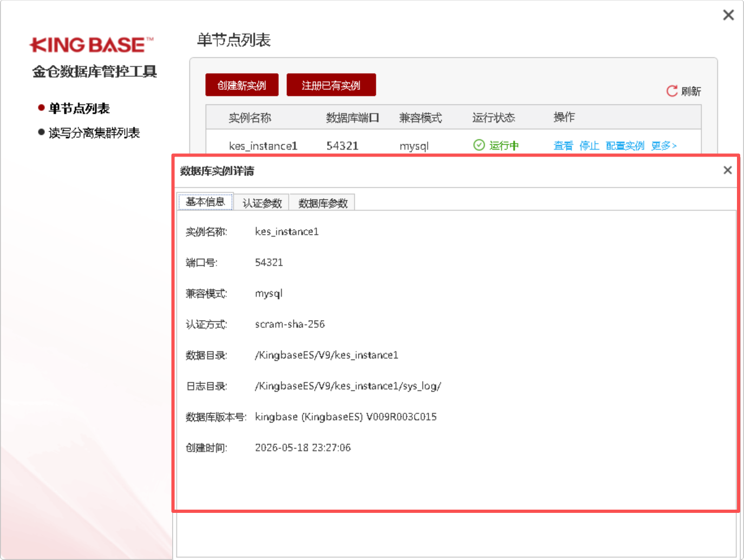Expand the 更多> options for kes_instance1
The height and width of the screenshot is (560, 744).
click(664, 146)
